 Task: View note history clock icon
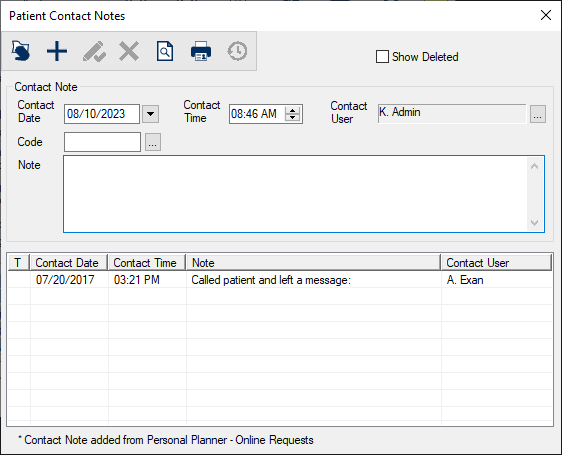237,51
